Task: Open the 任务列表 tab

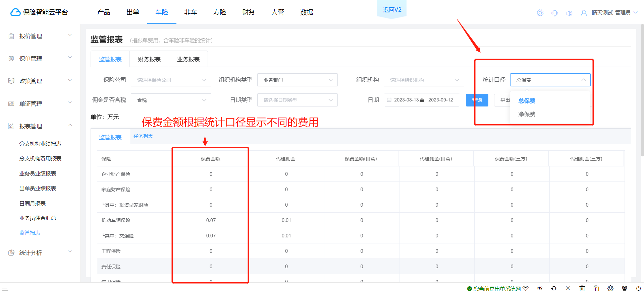Action: pos(143,136)
